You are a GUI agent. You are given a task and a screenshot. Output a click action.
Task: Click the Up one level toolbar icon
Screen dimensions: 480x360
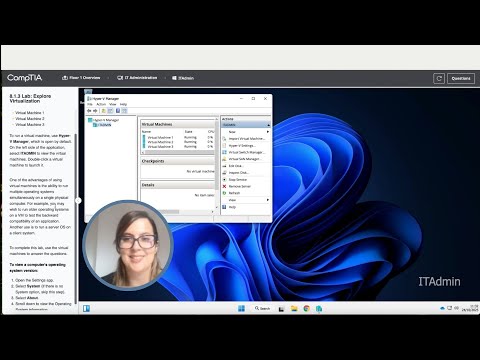[x=104, y=111]
